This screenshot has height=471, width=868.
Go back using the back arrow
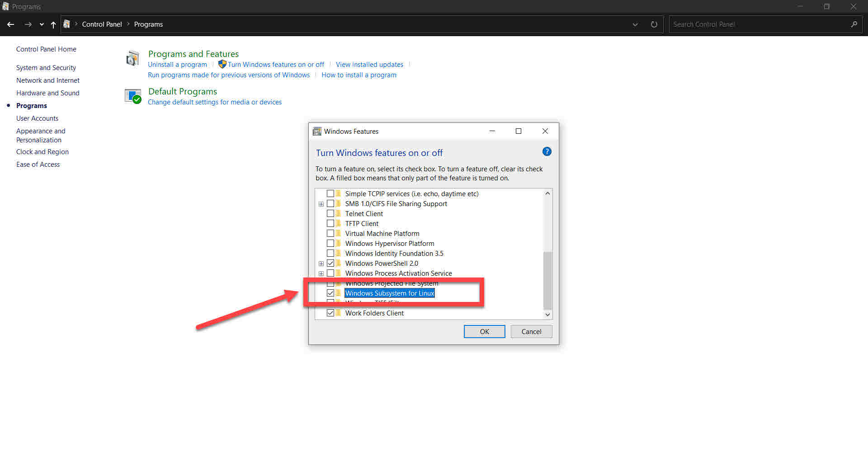[x=11, y=24]
